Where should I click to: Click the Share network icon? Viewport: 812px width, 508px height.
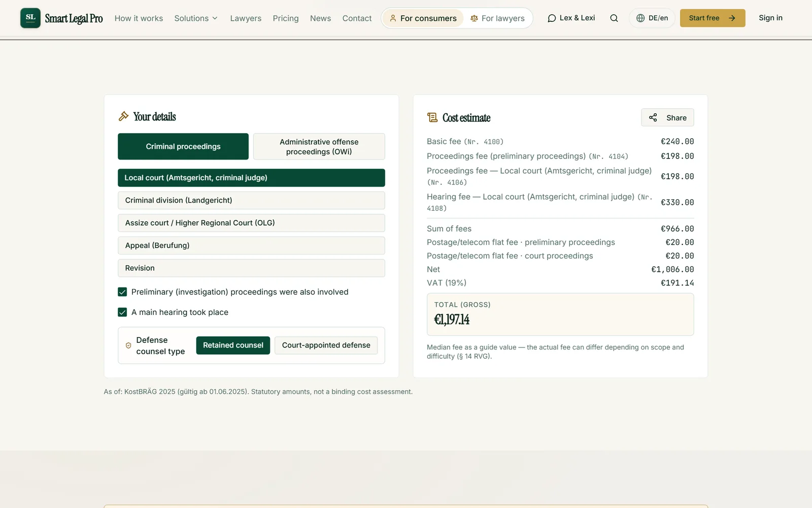click(x=653, y=117)
